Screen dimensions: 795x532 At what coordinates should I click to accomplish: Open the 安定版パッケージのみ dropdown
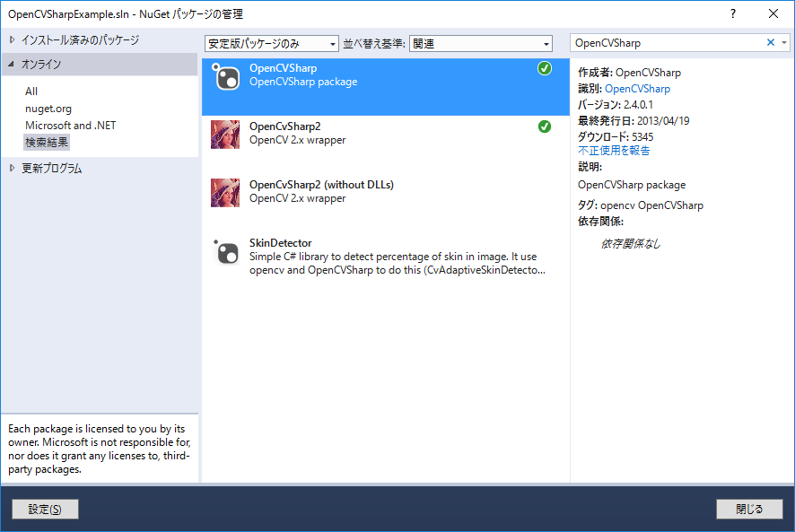(272, 44)
